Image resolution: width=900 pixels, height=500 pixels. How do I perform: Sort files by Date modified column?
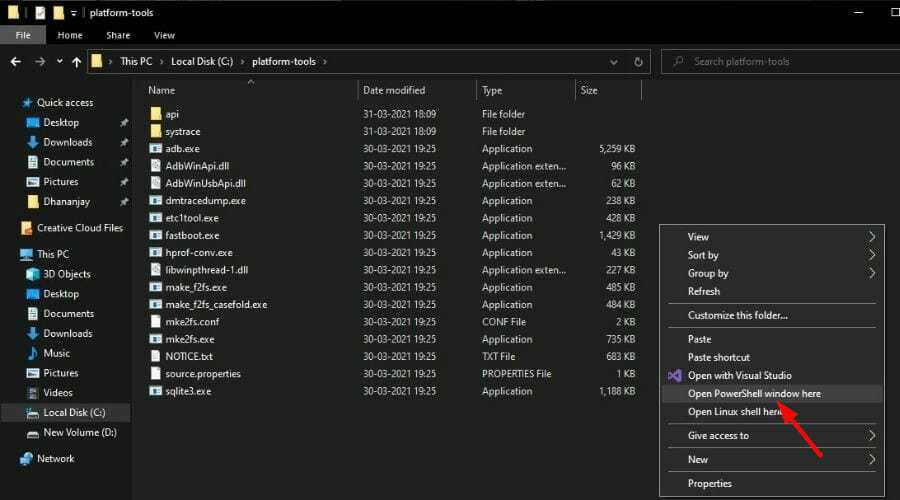coord(394,90)
